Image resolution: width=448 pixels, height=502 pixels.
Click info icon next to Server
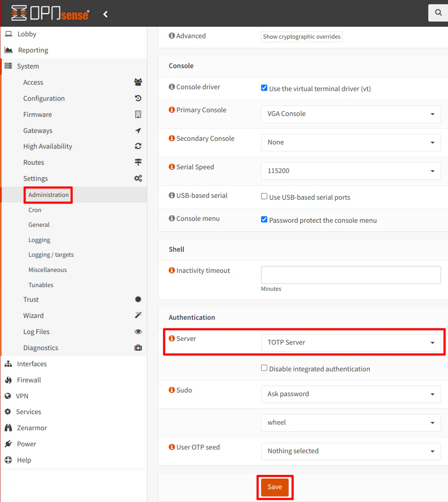pos(172,338)
